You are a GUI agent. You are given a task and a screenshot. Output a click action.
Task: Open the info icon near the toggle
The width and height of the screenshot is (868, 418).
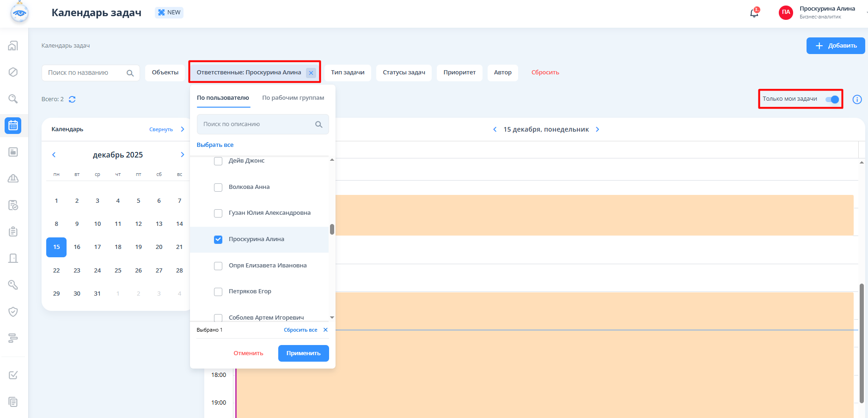point(857,99)
